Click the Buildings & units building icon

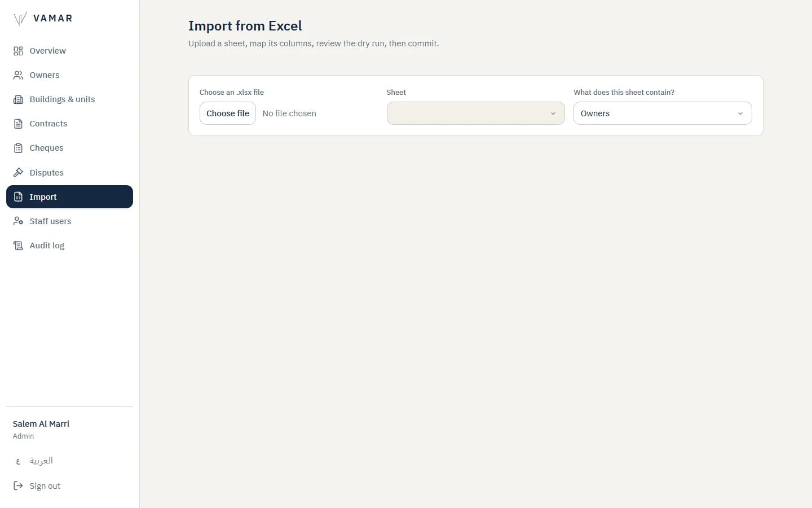point(18,99)
